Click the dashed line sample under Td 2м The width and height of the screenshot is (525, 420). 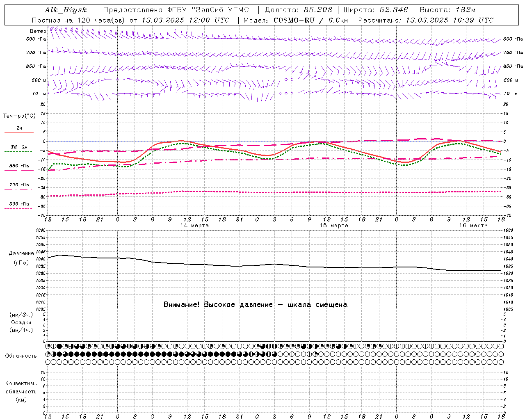[x=18, y=151]
